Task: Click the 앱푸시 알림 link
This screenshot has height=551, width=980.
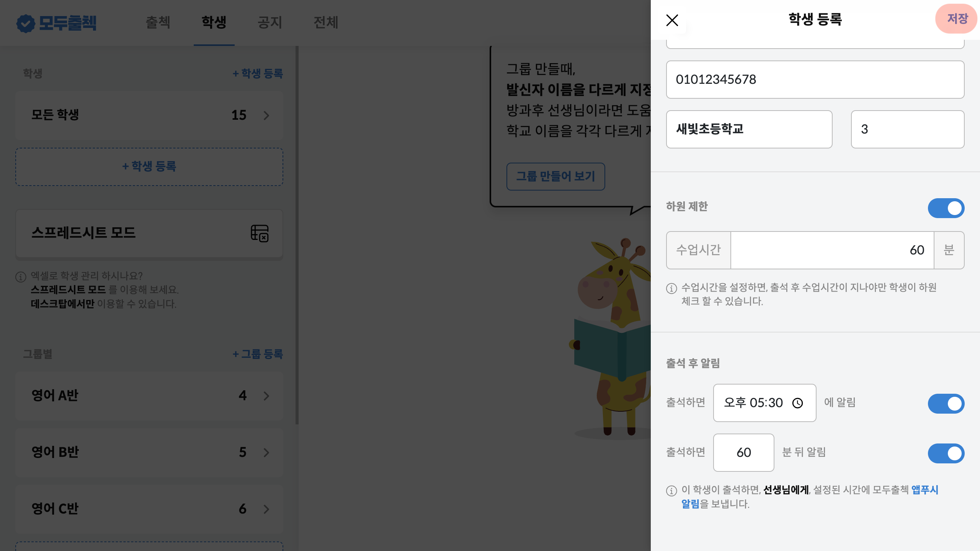Action: [924, 490]
